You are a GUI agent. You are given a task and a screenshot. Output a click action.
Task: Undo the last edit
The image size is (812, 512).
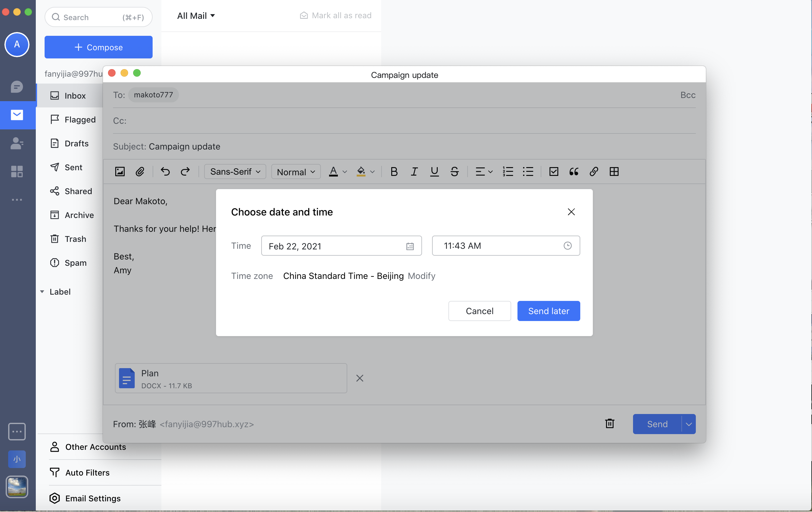[x=165, y=172]
